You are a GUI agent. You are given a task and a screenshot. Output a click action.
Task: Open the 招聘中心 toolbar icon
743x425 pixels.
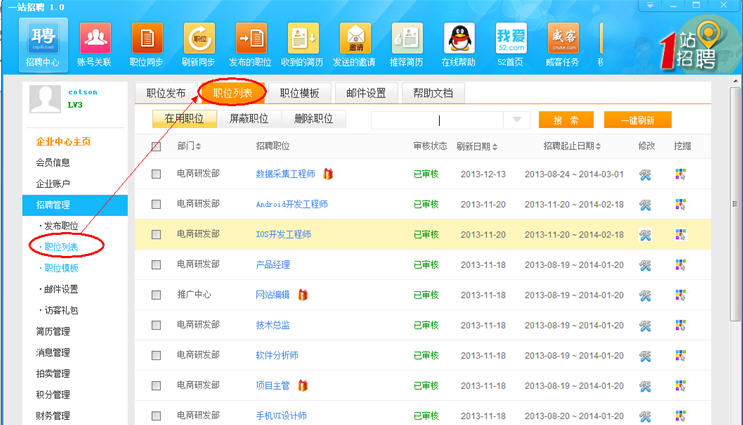click(x=43, y=45)
